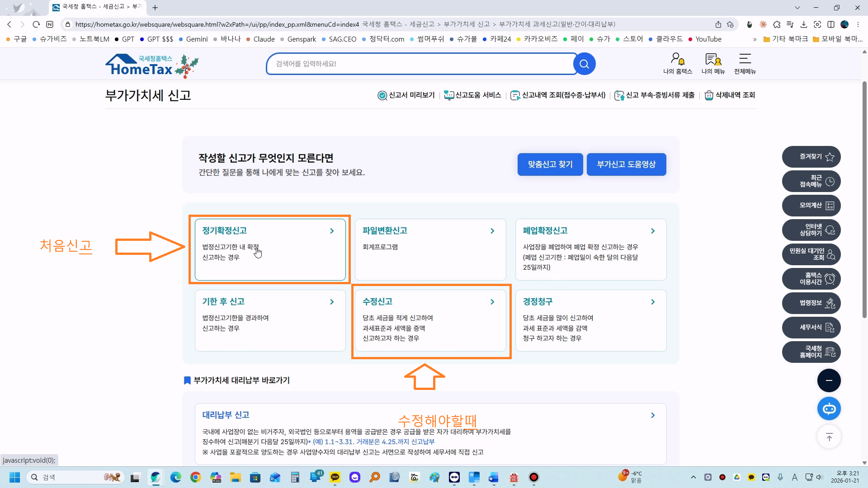
Task: Expand 정기확정신고 chevron arrow
Action: click(x=332, y=231)
